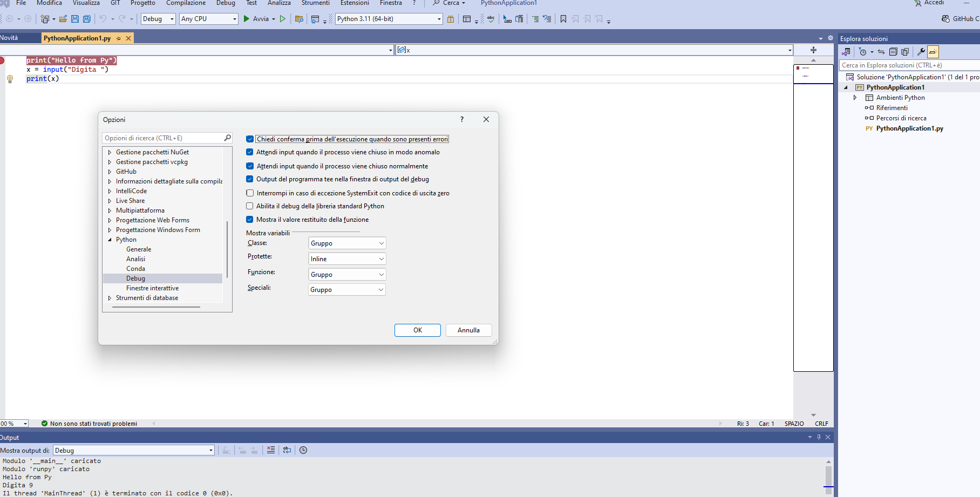
Task: Clear all output using the red X icon
Action: 271,450
